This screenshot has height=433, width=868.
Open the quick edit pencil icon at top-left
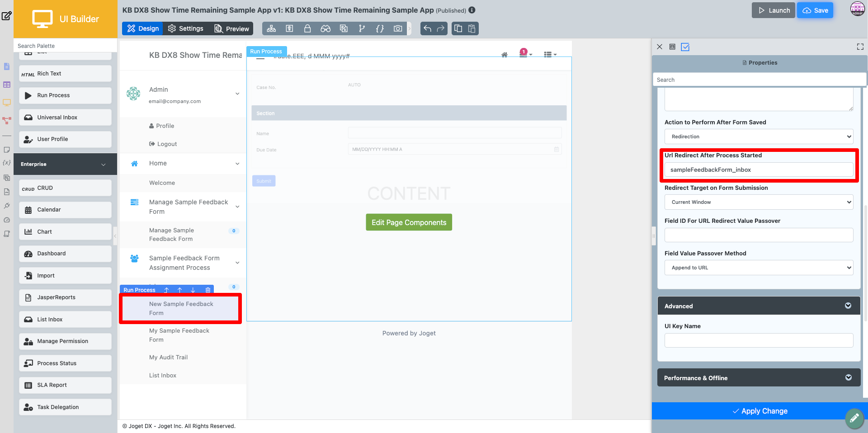pos(6,16)
